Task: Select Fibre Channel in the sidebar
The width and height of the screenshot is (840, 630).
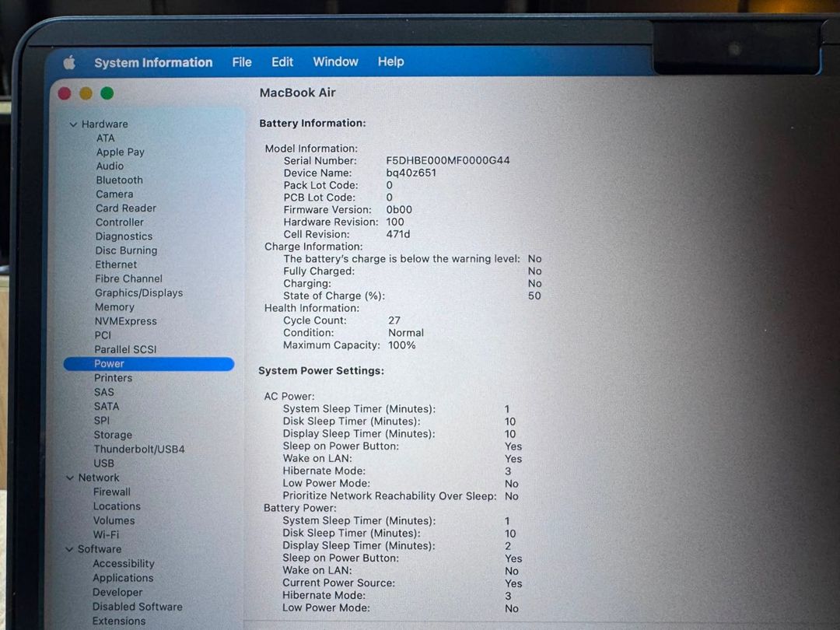Action: [x=128, y=278]
